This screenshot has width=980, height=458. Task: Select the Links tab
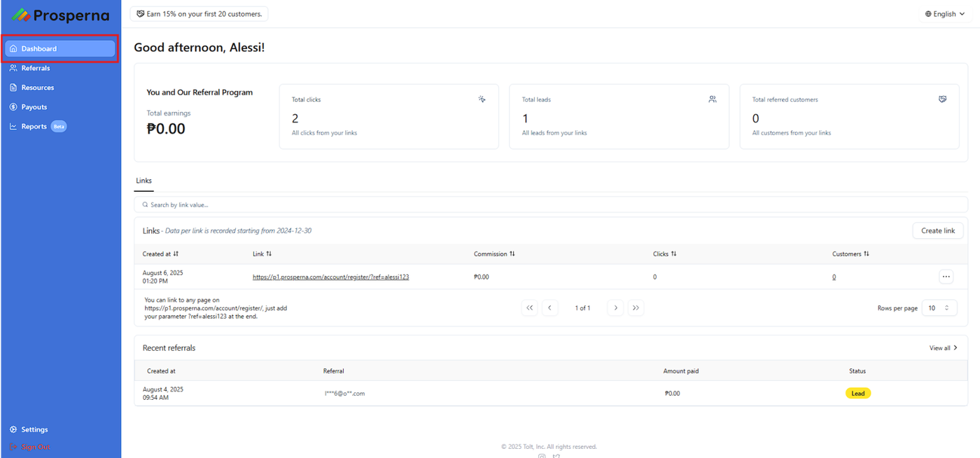pyautogui.click(x=143, y=181)
